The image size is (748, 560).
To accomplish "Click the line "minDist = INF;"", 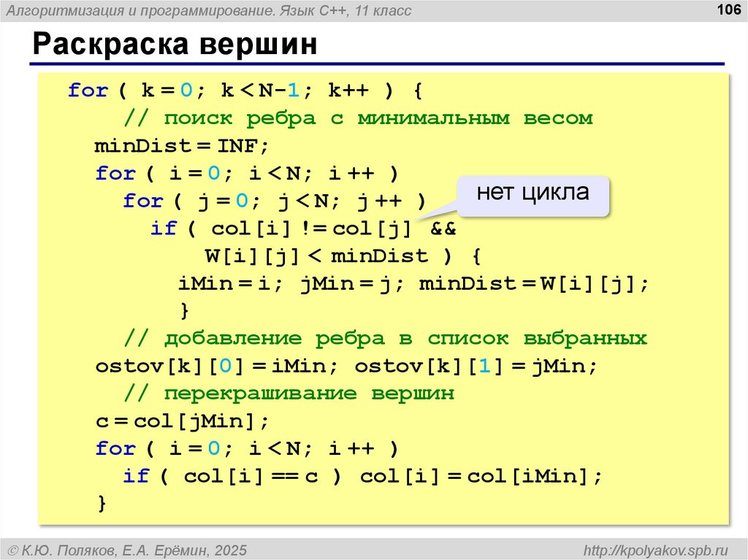I will [182, 145].
